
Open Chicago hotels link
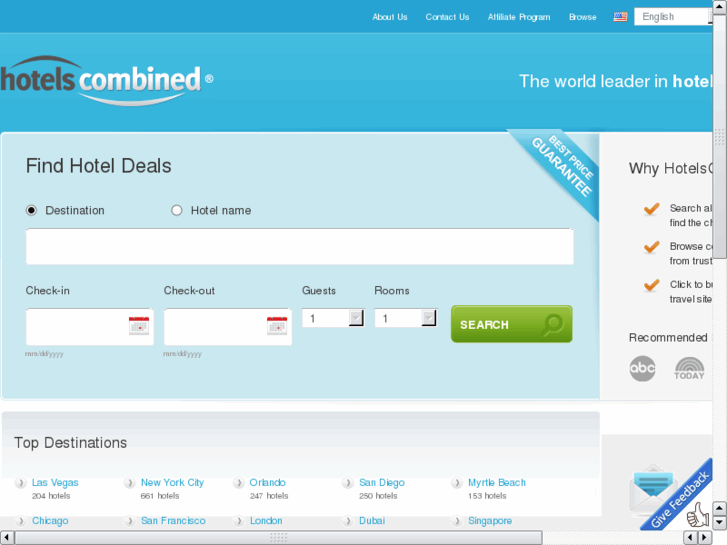pyautogui.click(x=50, y=520)
